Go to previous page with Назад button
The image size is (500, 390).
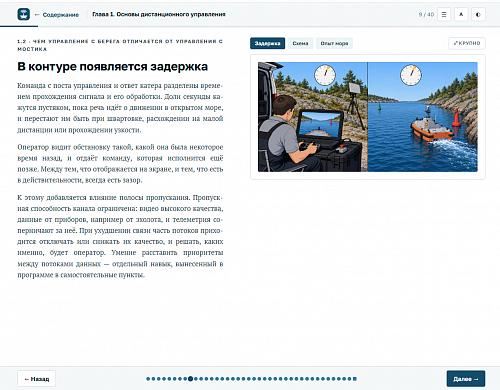(37, 379)
